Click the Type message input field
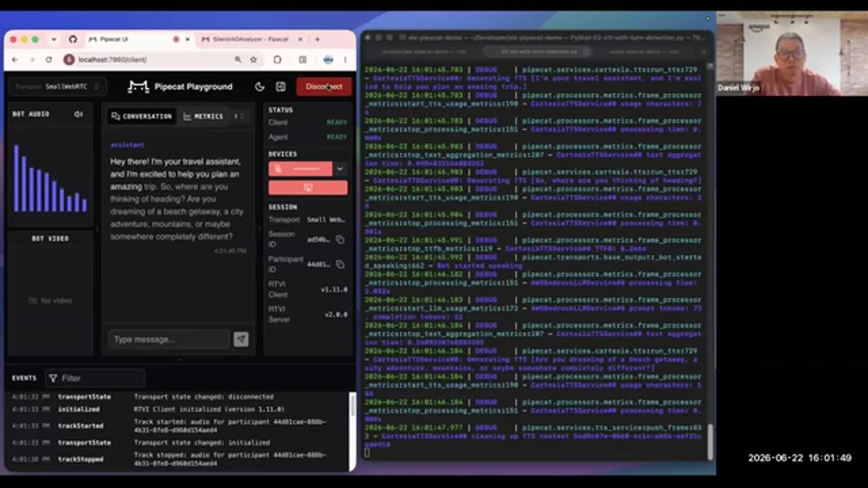The width and height of the screenshot is (868, 488). 170,339
